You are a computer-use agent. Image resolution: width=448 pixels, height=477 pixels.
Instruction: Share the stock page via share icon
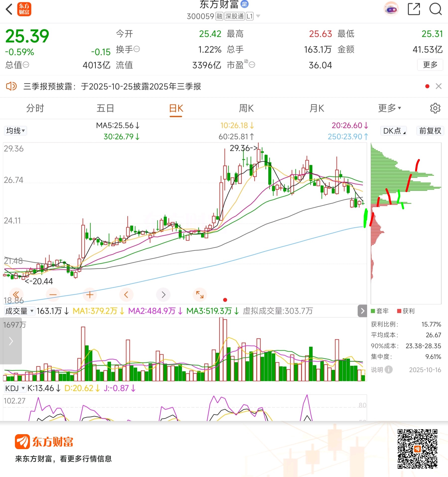[414, 9]
